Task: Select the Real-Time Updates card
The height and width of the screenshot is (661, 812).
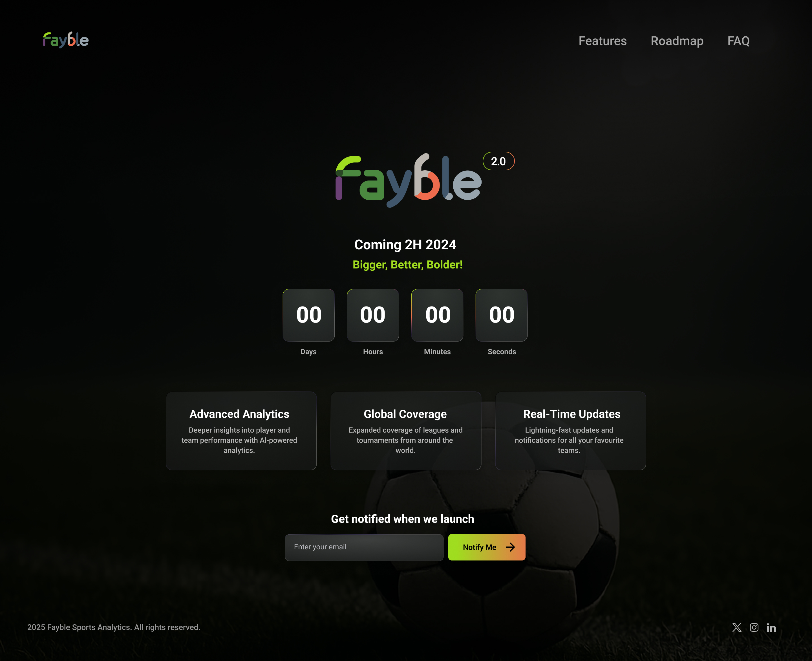Action: pos(570,431)
